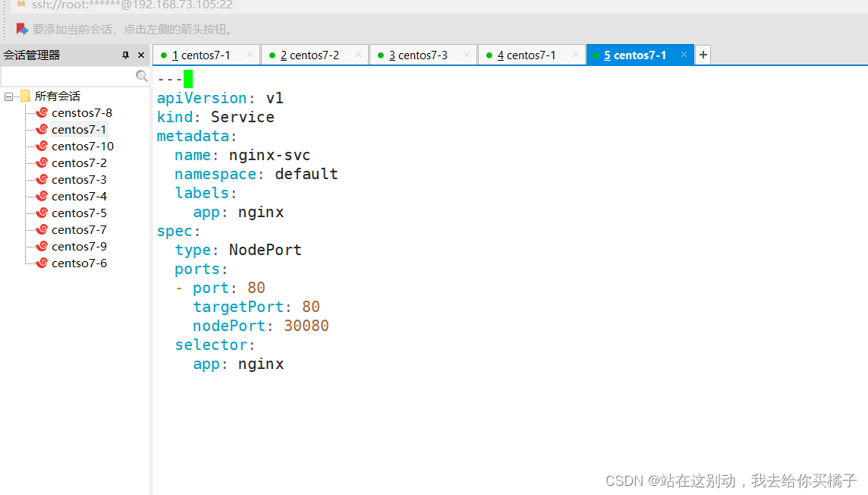This screenshot has width=868, height=495.
Task: Focus the session manager search field
Action: [x=67, y=77]
